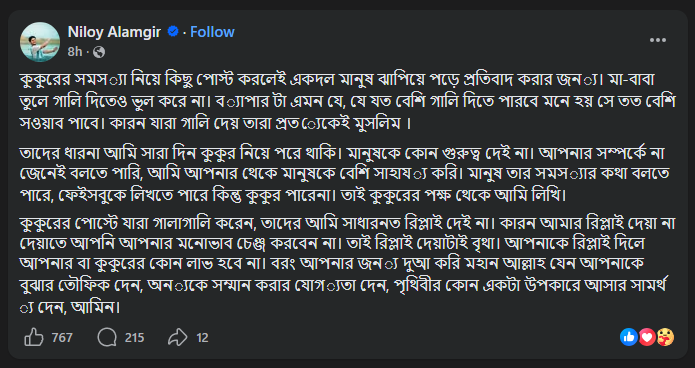The height and width of the screenshot is (368, 695).
Task: Click the blue Like reaction emoji
Action: [x=629, y=337]
